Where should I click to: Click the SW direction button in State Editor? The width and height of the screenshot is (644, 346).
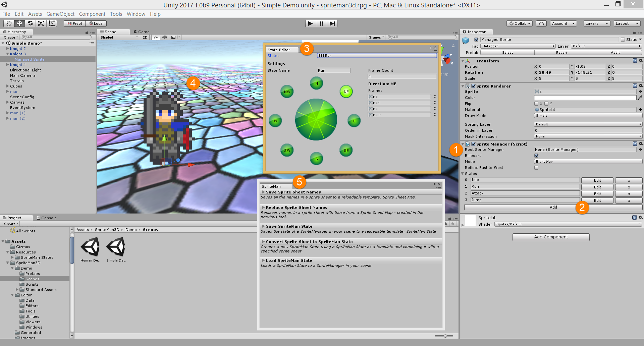(287, 150)
